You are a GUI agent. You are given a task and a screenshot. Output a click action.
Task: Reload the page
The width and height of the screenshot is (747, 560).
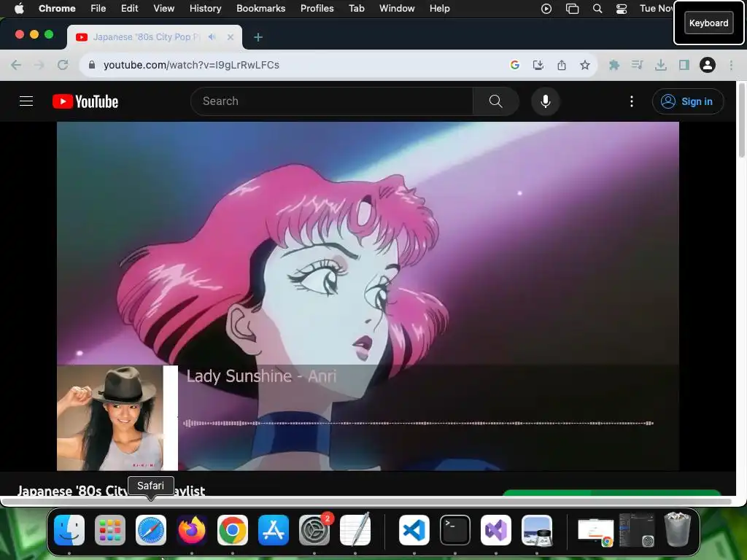coord(63,65)
